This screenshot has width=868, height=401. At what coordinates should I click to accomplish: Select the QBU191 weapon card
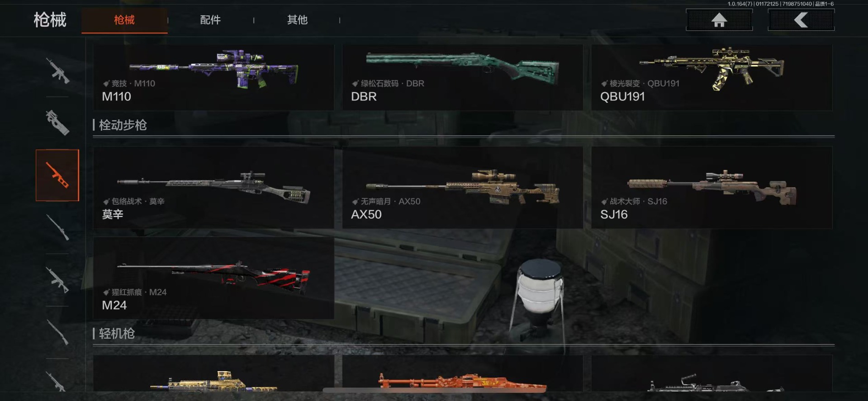[x=711, y=77]
